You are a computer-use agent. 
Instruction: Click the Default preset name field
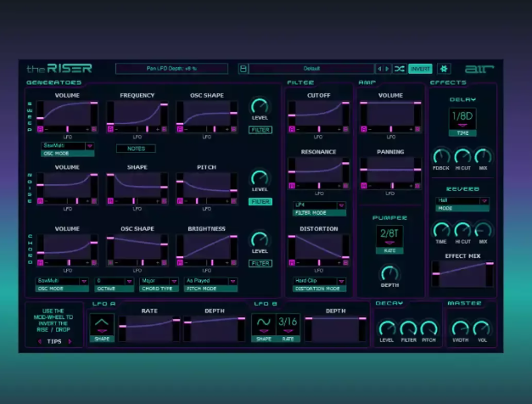click(x=311, y=69)
